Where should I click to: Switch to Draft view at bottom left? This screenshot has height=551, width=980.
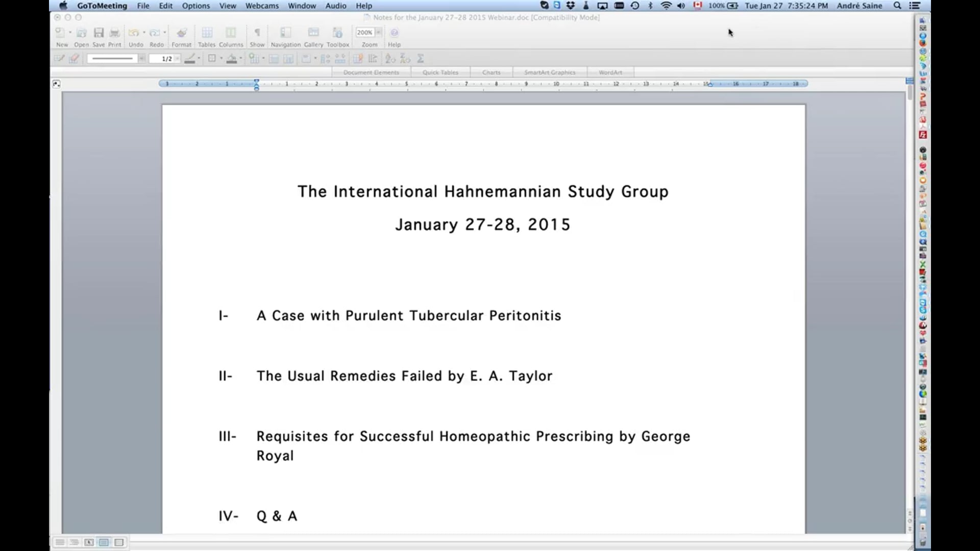click(60, 542)
